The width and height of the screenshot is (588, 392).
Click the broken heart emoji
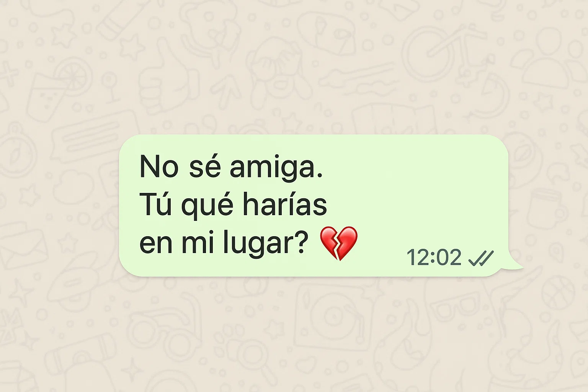click(x=338, y=243)
